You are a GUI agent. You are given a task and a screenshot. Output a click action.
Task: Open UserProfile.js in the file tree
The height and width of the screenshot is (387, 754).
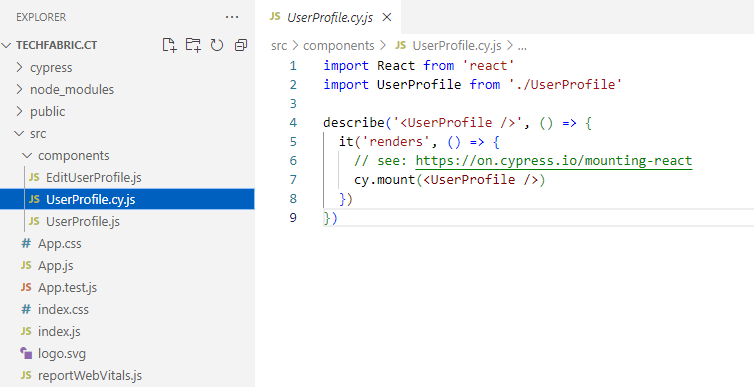tap(127, 222)
